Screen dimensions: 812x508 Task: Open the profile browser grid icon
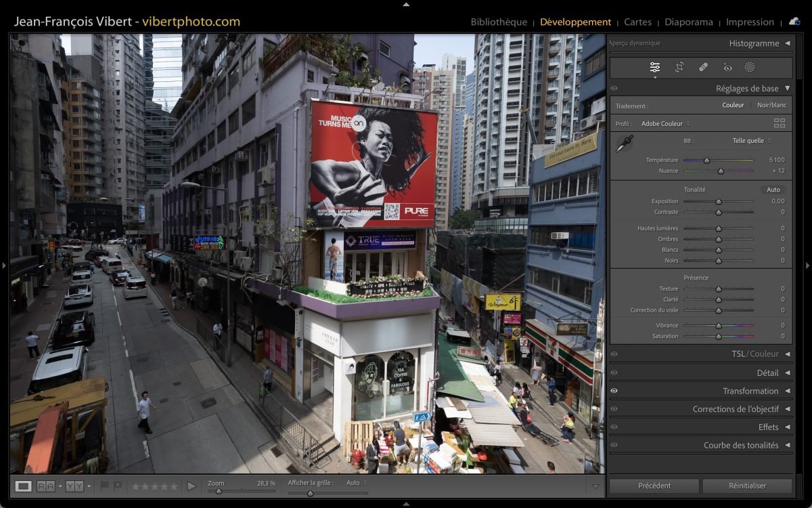(x=780, y=123)
